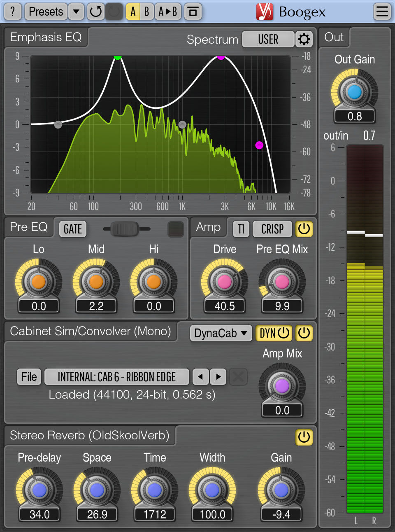
Task: Click the reverb Space knob
Action: pyautogui.click(x=97, y=490)
